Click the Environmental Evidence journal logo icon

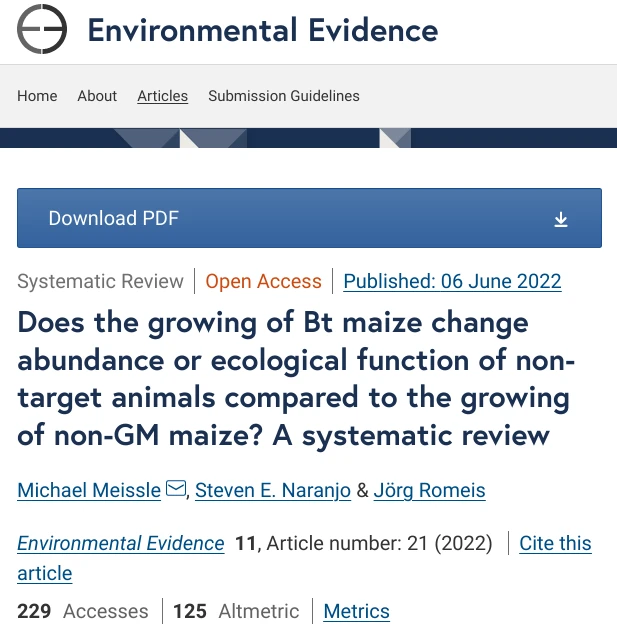(42, 30)
